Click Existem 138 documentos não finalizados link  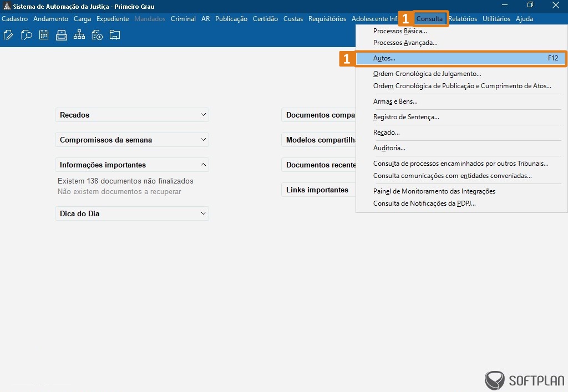(125, 181)
